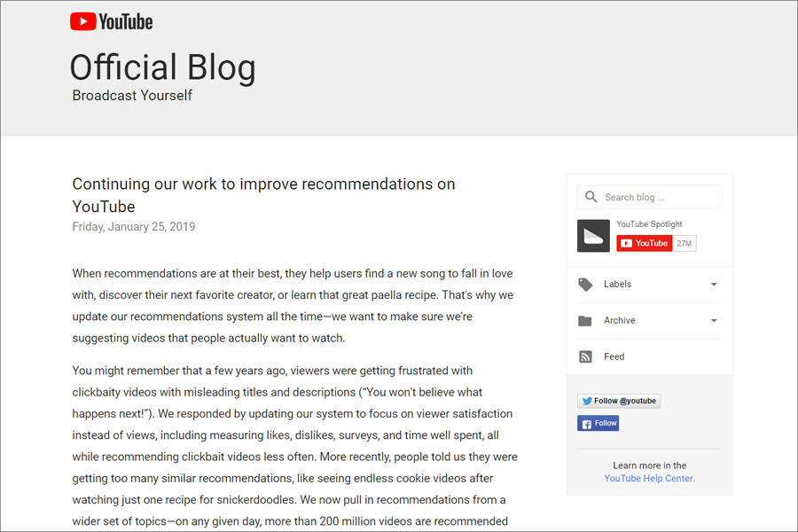Open the Official Blog title
The width and height of the screenshot is (798, 532).
click(x=163, y=67)
